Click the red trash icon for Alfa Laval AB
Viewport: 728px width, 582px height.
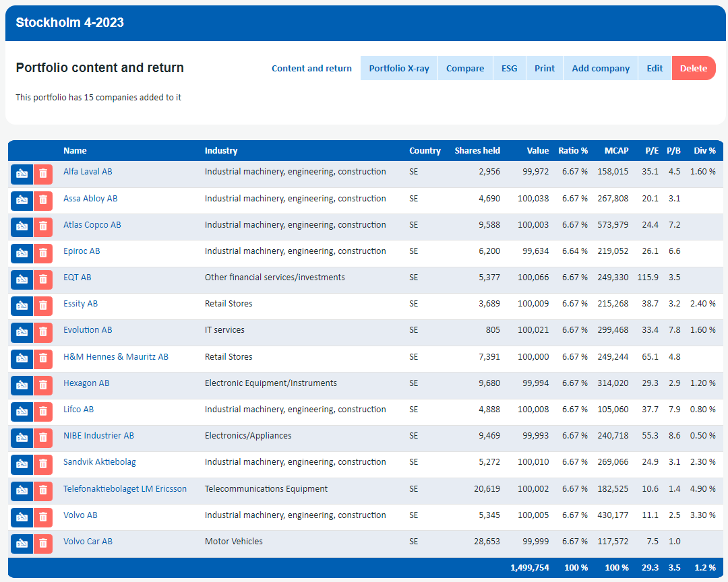click(x=43, y=174)
